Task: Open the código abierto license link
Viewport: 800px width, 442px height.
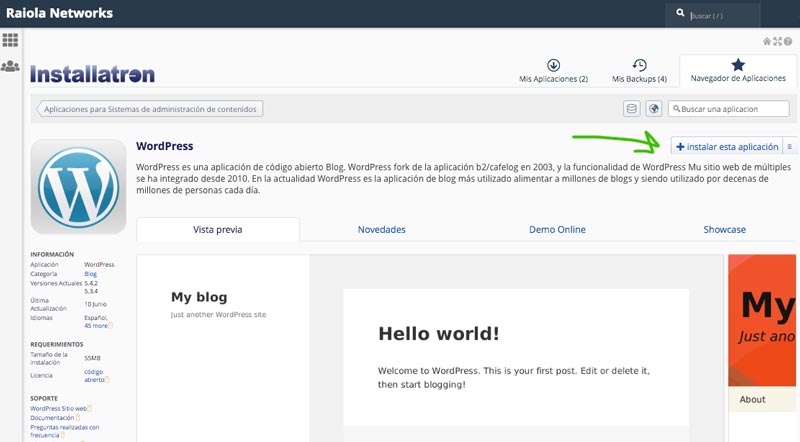Action: point(94,376)
